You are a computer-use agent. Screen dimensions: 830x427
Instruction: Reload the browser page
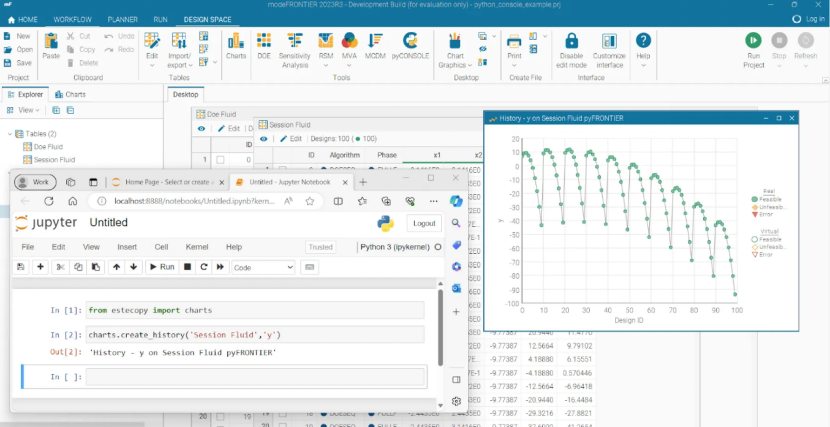49,201
